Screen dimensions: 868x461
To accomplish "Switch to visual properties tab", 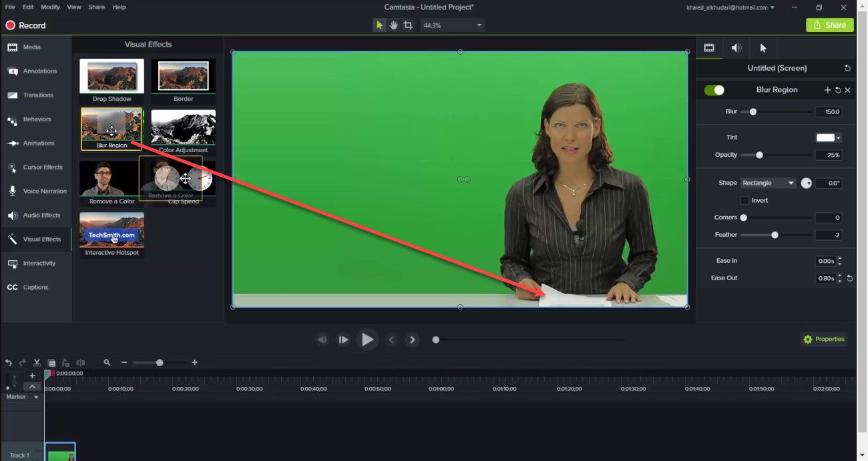I will [709, 48].
